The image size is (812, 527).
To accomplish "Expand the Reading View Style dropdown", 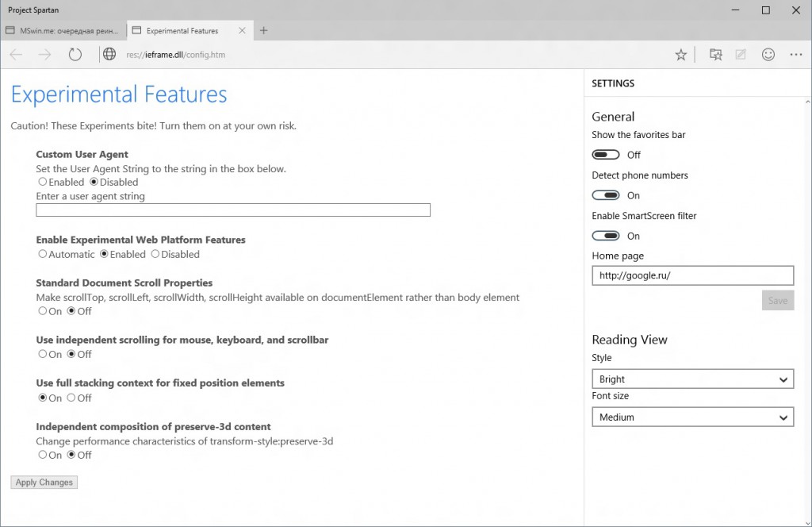I will pos(692,379).
